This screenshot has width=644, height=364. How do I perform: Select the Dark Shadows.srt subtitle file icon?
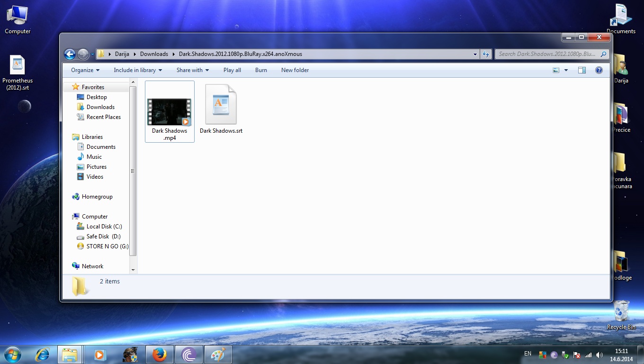pos(221,105)
